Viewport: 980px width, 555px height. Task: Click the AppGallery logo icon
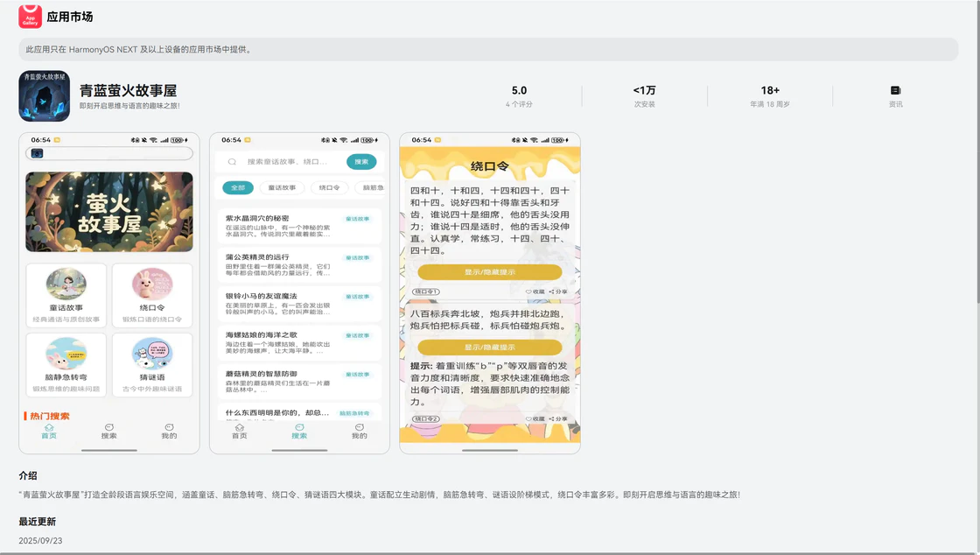pos(30,17)
